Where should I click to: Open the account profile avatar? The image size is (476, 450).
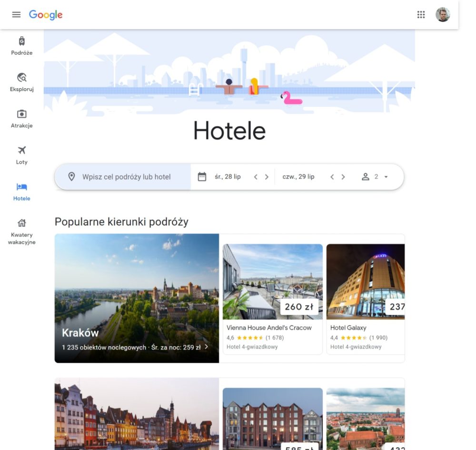(443, 15)
